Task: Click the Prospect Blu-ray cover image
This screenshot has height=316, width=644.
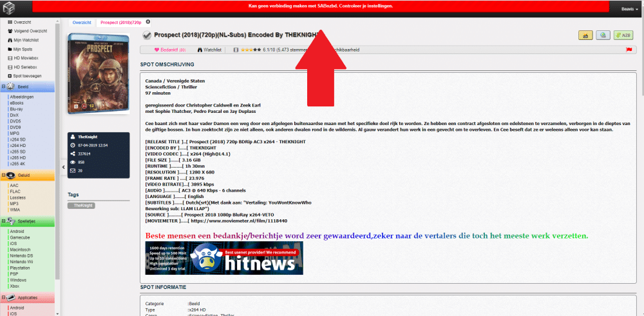Action: 99,74
